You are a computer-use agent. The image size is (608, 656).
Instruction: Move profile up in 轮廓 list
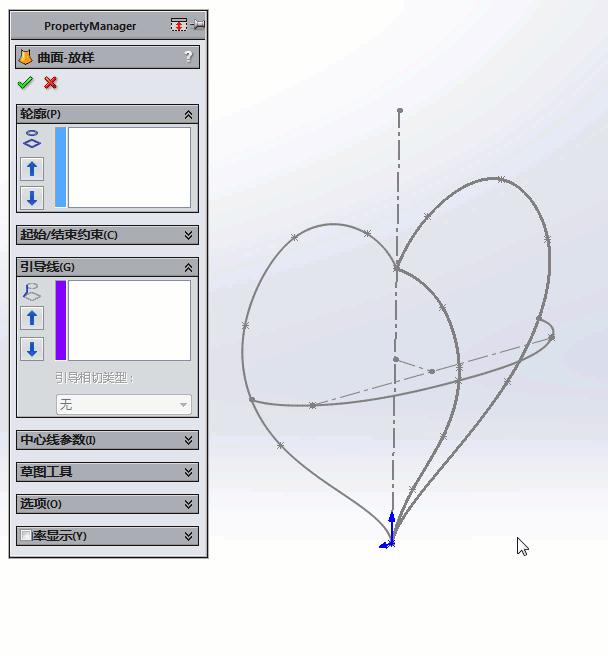32,169
